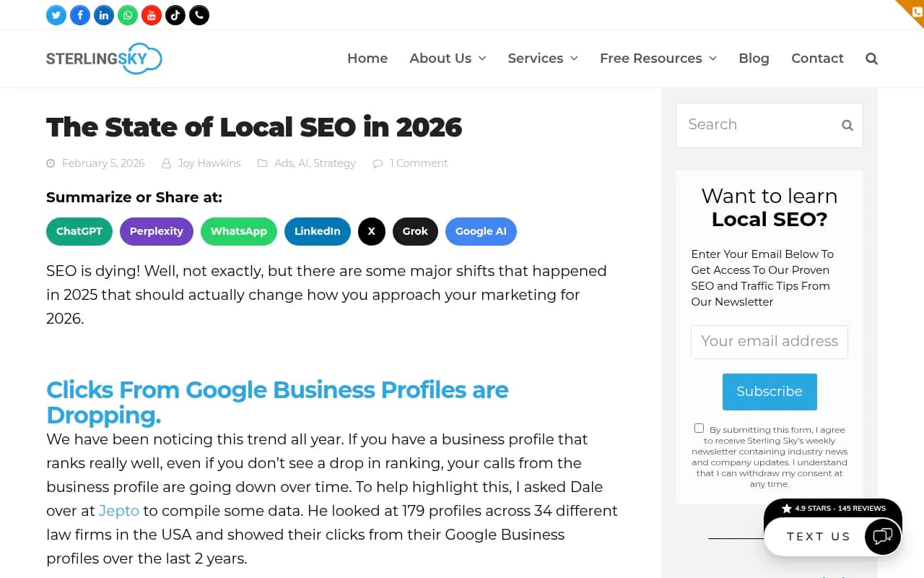Open the LinkedIn icon in the header
924x578 pixels.
[103, 14]
